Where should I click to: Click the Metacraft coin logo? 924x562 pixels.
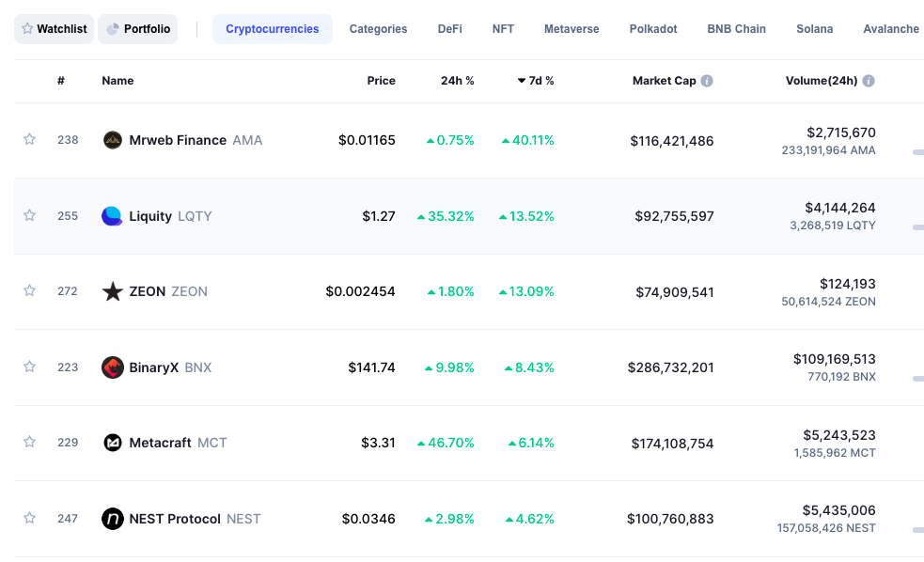click(x=113, y=443)
